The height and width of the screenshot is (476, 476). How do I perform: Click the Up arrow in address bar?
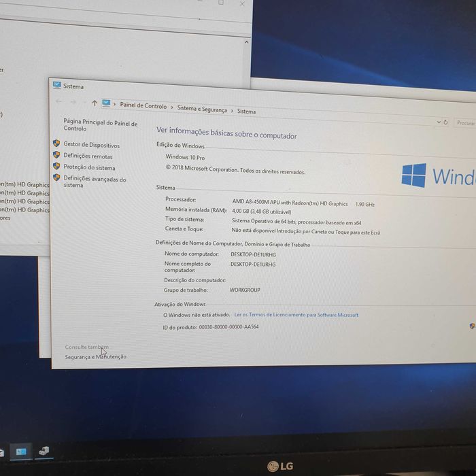pos(95,103)
